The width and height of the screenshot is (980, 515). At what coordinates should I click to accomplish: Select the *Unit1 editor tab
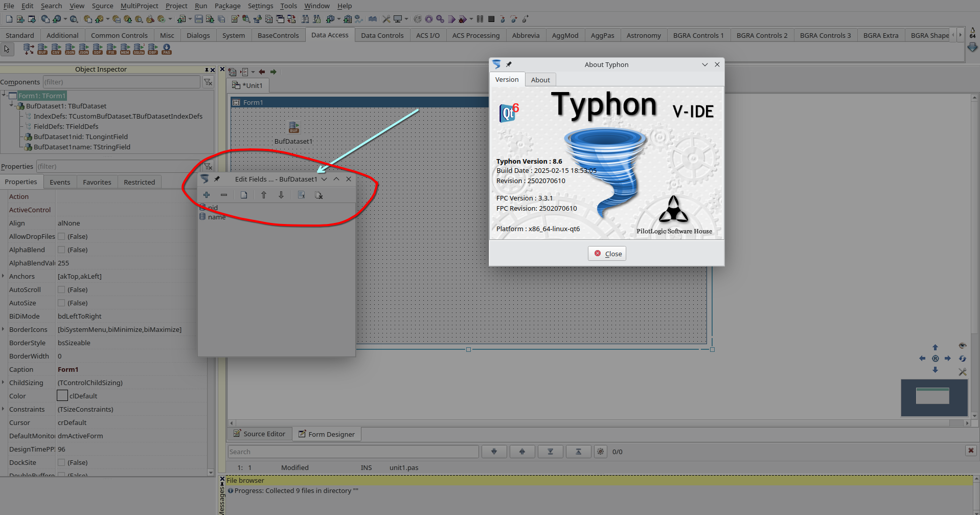coord(248,85)
